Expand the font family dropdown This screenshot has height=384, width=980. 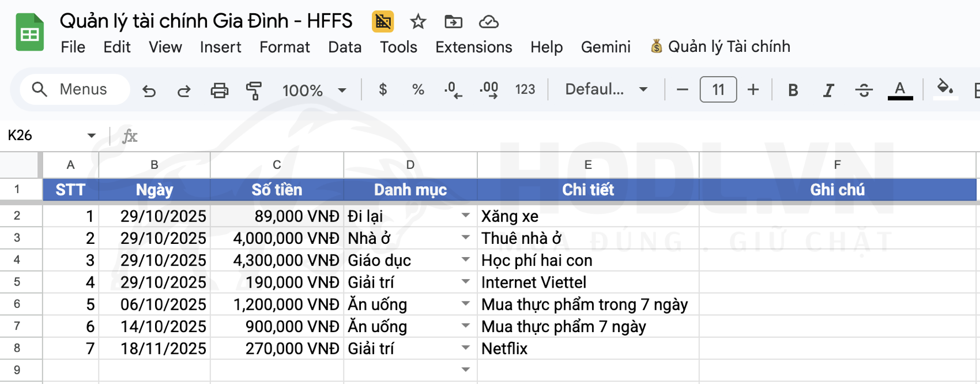606,89
